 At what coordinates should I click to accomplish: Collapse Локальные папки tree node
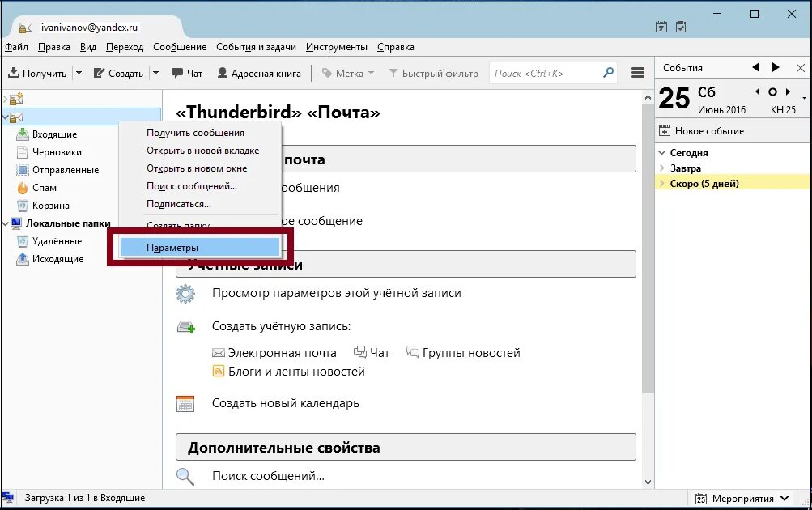coord(5,223)
